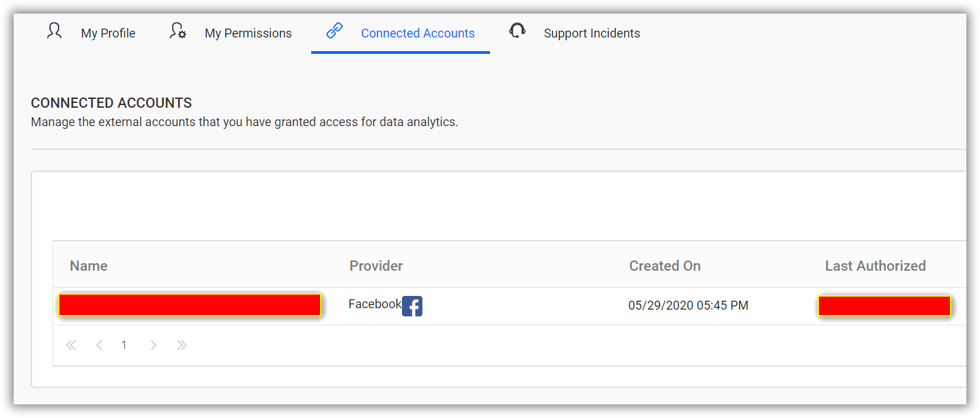
Task: Click the redacted account name cell
Action: click(x=190, y=305)
